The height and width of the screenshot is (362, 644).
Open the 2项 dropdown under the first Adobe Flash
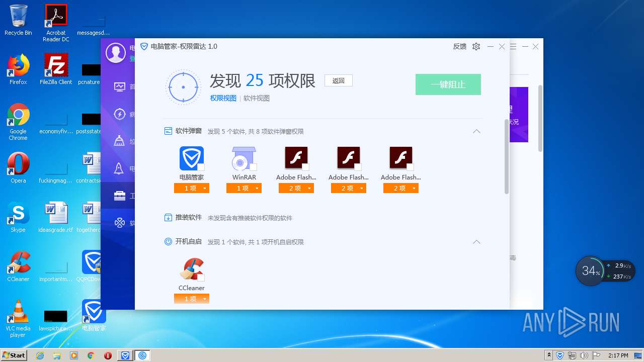coord(296,188)
